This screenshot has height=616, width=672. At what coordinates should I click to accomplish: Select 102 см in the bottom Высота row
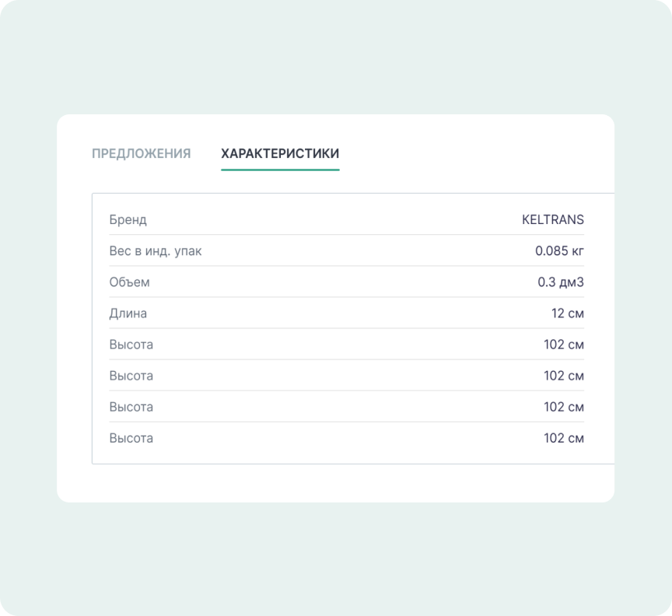[x=563, y=438]
